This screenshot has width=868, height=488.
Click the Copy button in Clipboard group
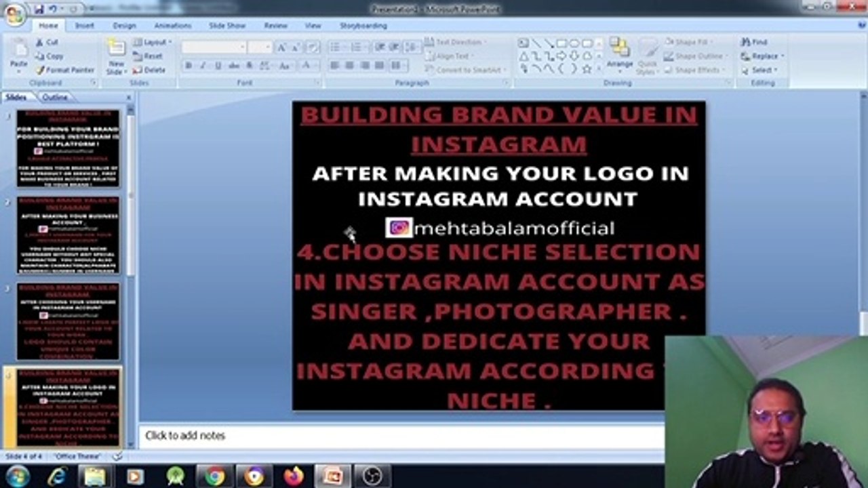pos(49,56)
